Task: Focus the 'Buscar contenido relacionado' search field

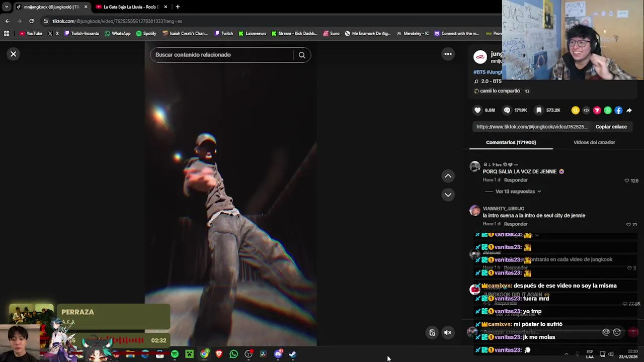Action: (223, 55)
